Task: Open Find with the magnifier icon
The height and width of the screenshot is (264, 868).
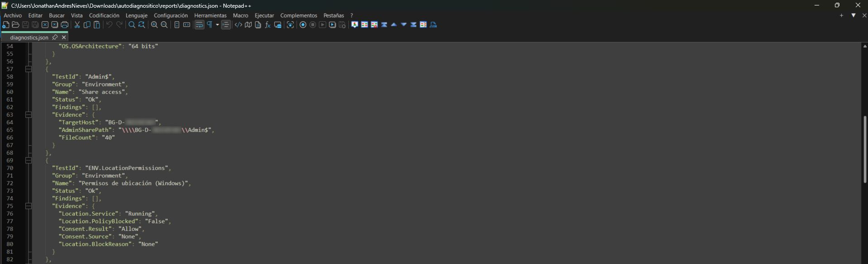Action: click(132, 25)
